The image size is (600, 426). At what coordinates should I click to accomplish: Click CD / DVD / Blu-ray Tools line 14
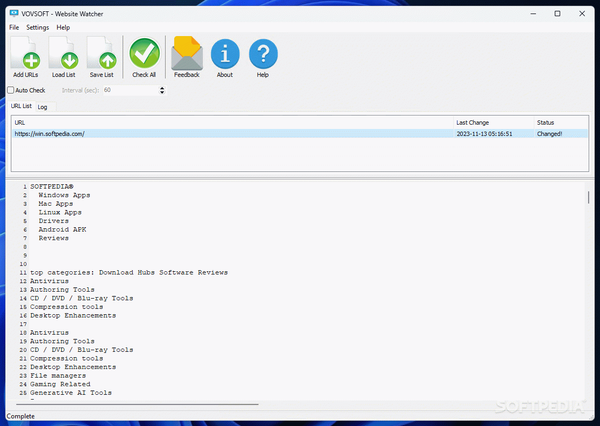pyautogui.click(x=82, y=298)
